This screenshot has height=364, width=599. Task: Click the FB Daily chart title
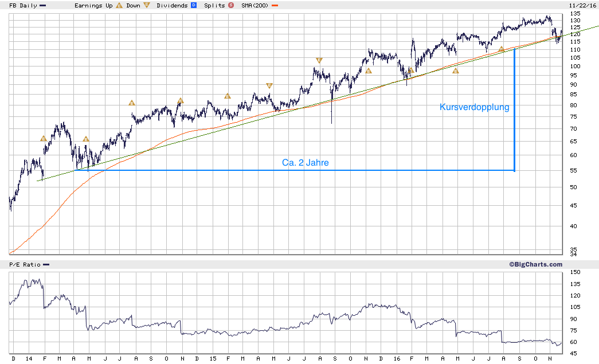(x=24, y=5)
